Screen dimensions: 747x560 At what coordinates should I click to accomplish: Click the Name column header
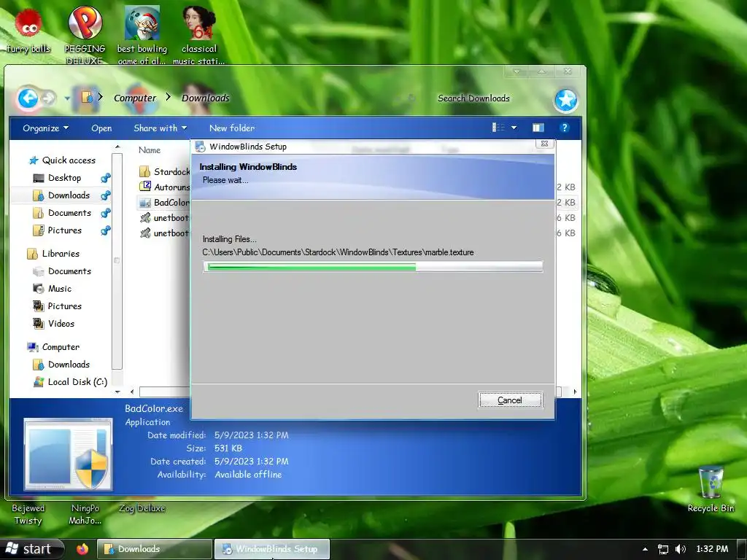tap(150, 150)
